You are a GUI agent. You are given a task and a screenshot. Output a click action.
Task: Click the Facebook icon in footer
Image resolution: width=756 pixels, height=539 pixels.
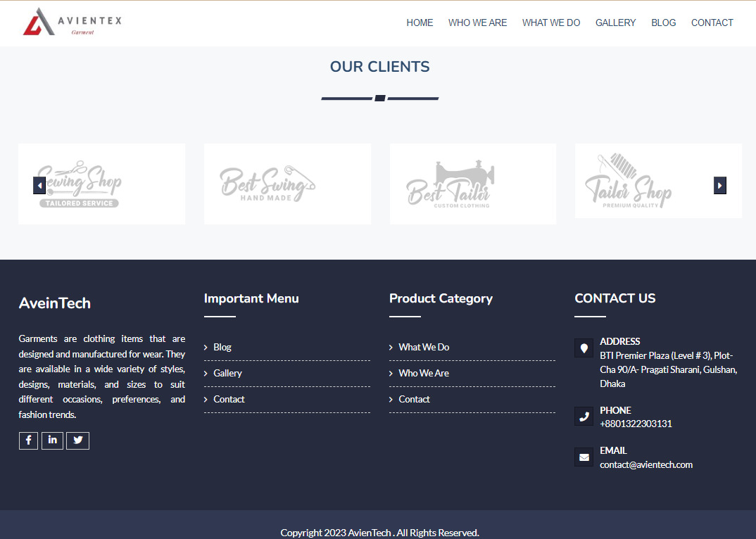point(28,440)
